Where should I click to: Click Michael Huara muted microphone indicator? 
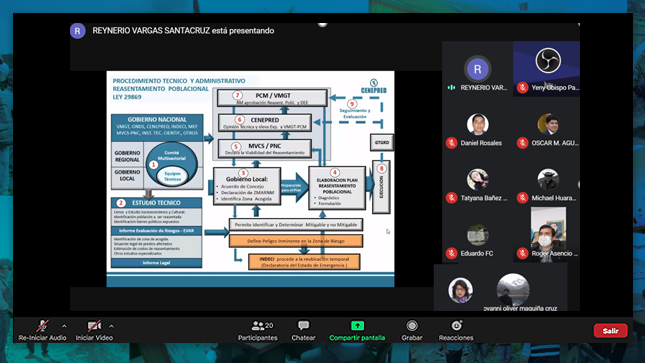pyautogui.click(x=522, y=198)
